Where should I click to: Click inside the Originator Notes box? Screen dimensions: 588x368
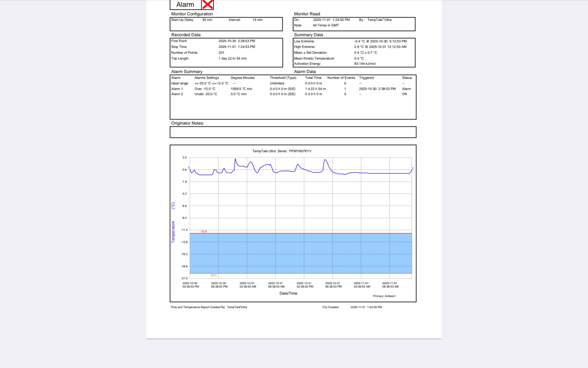coord(293,132)
